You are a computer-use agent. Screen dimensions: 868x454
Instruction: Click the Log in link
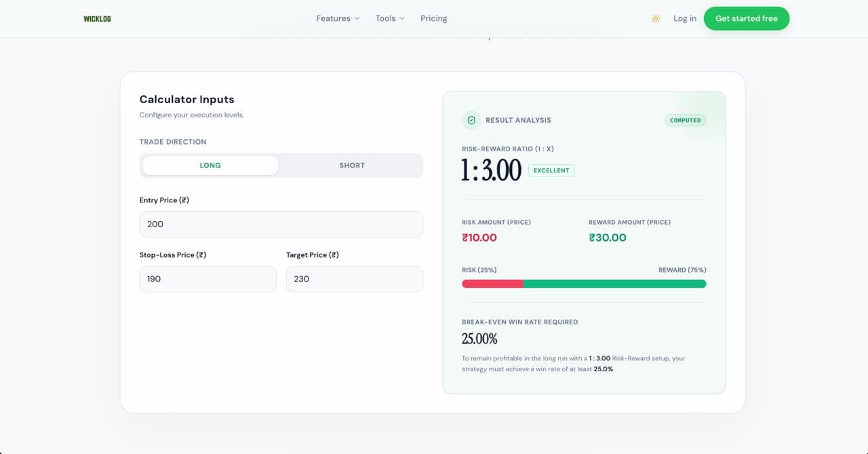pyautogui.click(x=685, y=18)
